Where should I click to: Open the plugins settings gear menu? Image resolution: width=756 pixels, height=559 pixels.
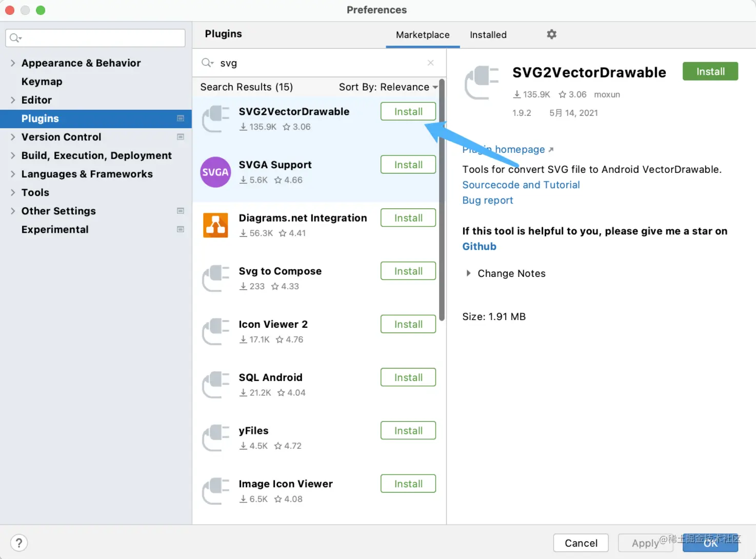(x=551, y=34)
